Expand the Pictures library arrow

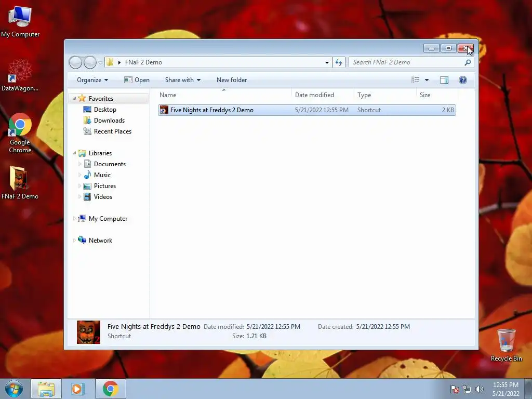click(x=79, y=186)
